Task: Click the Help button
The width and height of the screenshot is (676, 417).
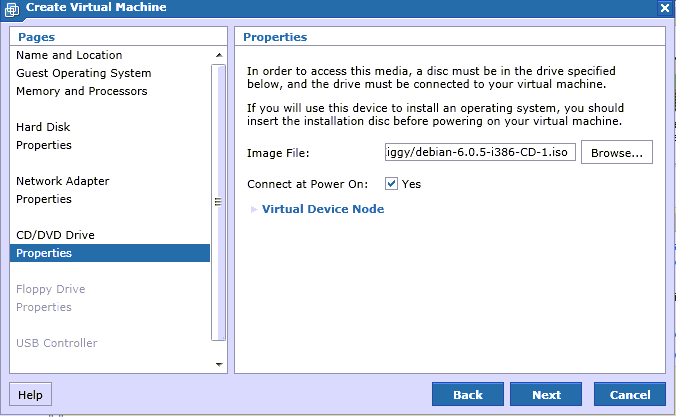Action: [x=30, y=394]
